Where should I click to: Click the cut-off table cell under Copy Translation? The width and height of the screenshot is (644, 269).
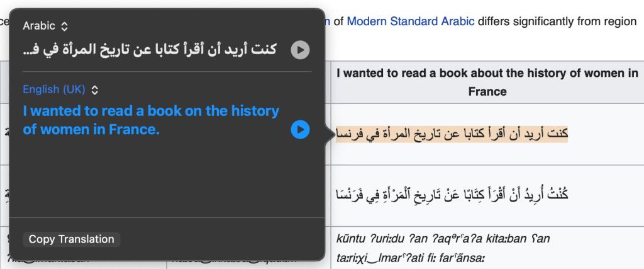(88, 256)
